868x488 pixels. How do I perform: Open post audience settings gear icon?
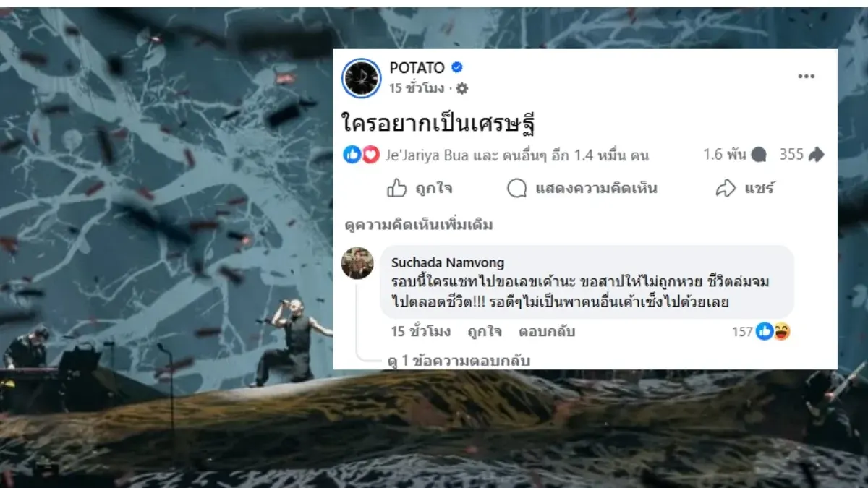pyautogui.click(x=462, y=88)
